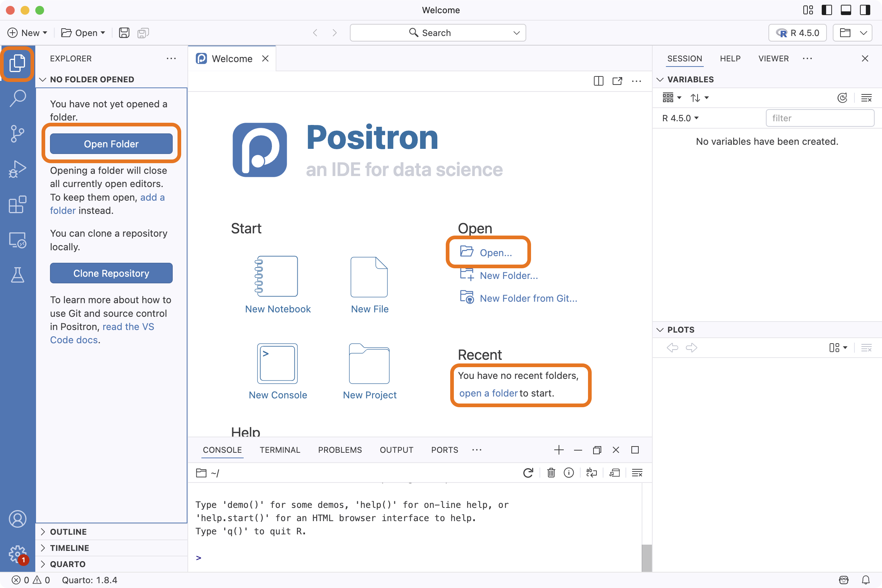Toggle the bottom panel layout button

click(x=846, y=10)
